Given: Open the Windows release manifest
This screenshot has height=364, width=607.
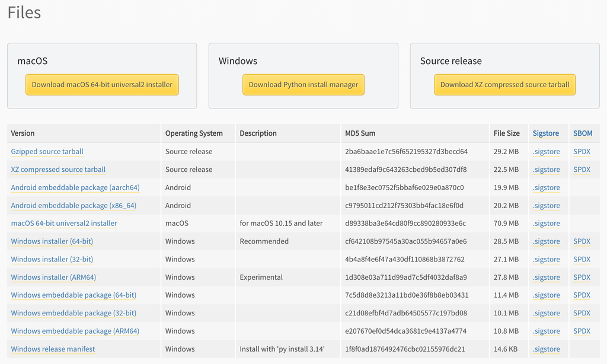Looking at the screenshot, I should [52, 349].
